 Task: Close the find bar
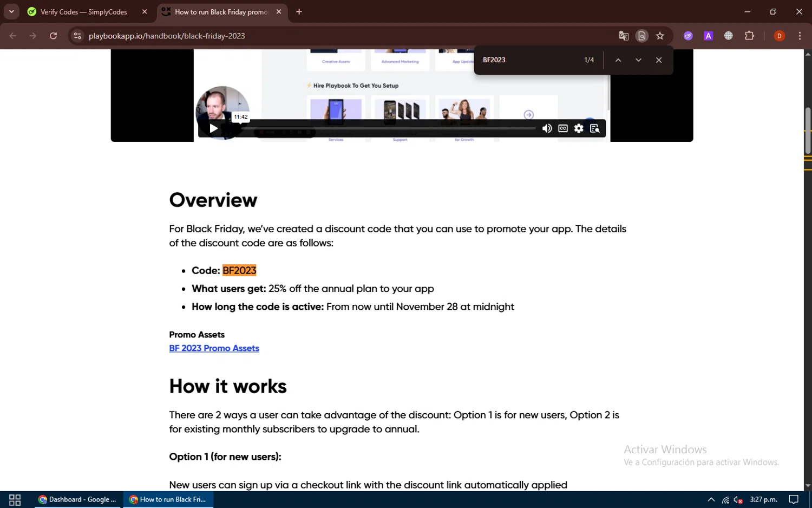tap(659, 60)
